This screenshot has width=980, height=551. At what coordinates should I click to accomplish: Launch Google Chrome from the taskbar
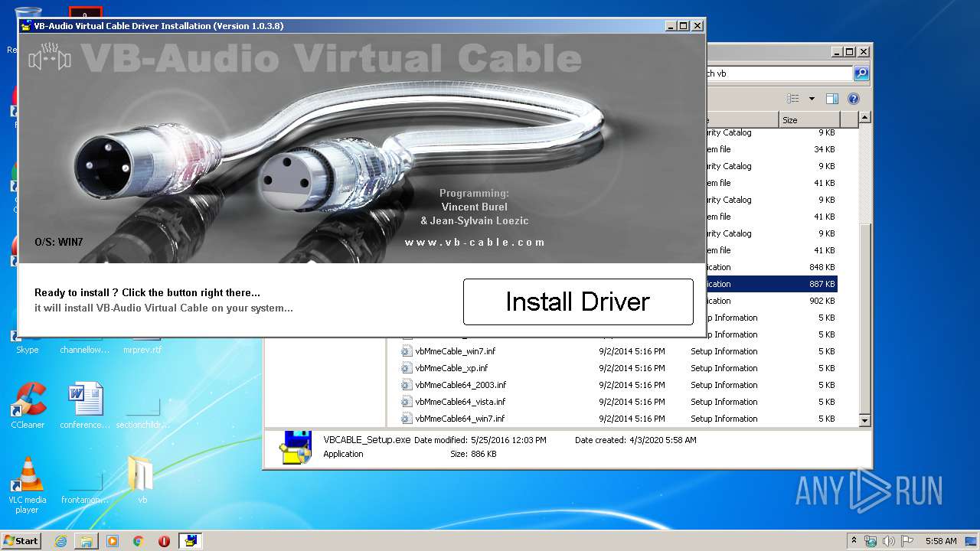(x=138, y=541)
